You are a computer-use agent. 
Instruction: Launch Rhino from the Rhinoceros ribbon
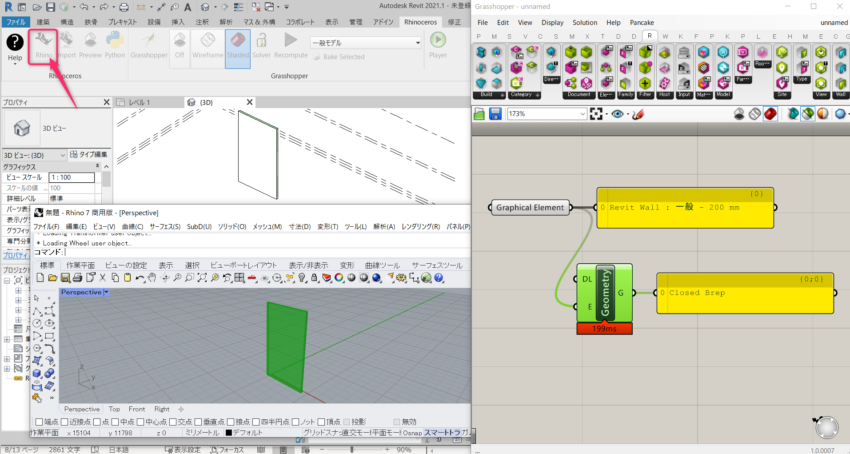(43, 46)
